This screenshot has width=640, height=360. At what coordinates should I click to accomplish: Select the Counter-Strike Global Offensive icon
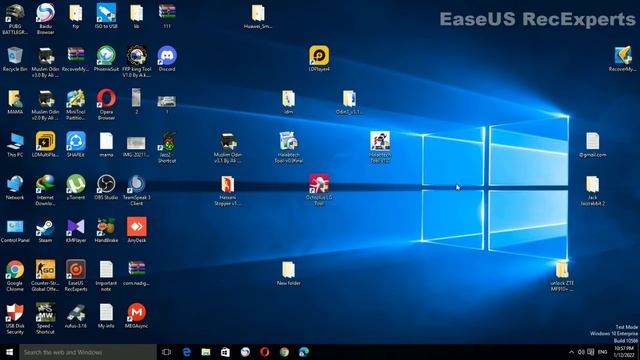click(45, 276)
